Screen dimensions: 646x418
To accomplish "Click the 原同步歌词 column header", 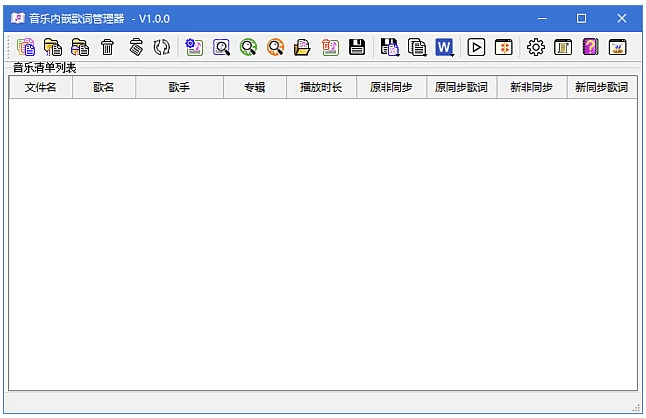I will 461,88.
